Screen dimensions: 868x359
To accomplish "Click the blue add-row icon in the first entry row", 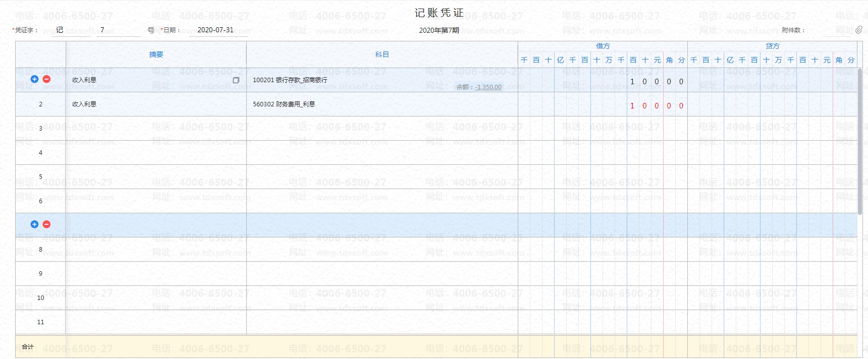I will (34, 79).
